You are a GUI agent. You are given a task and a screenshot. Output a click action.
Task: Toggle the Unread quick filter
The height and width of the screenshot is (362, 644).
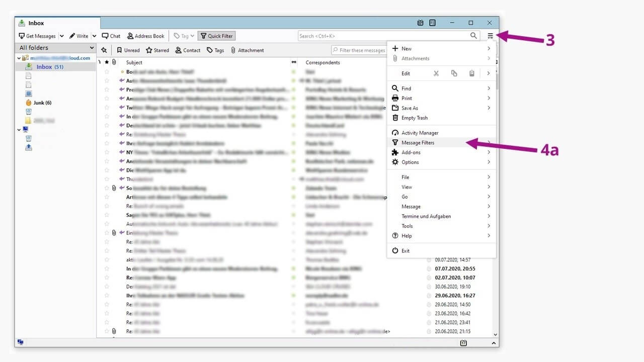(128, 50)
